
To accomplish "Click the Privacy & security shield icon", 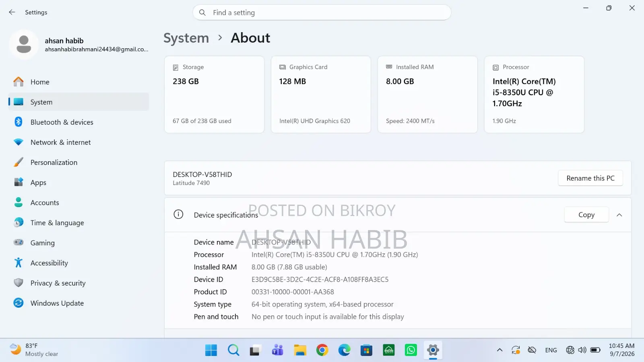I will tap(19, 283).
